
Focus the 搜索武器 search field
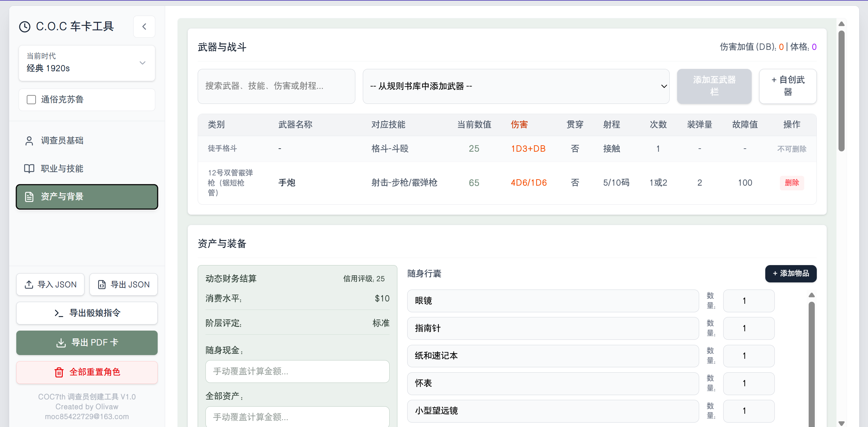click(x=276, y=86)
